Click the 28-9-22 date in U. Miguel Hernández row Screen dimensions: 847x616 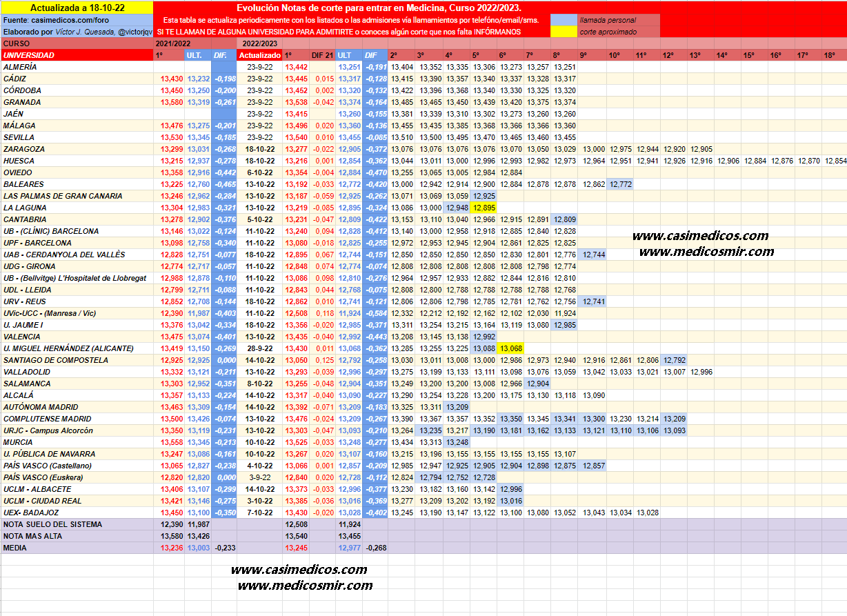[259, 348]
